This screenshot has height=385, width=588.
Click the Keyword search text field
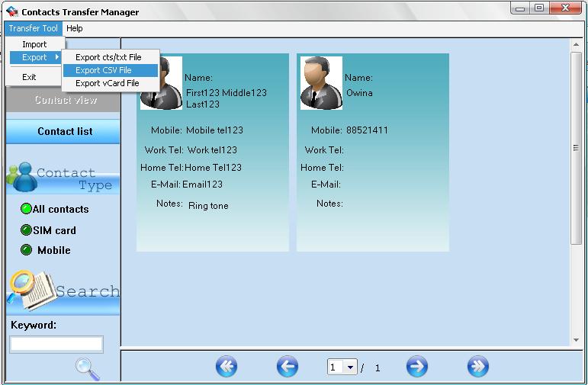56,345
